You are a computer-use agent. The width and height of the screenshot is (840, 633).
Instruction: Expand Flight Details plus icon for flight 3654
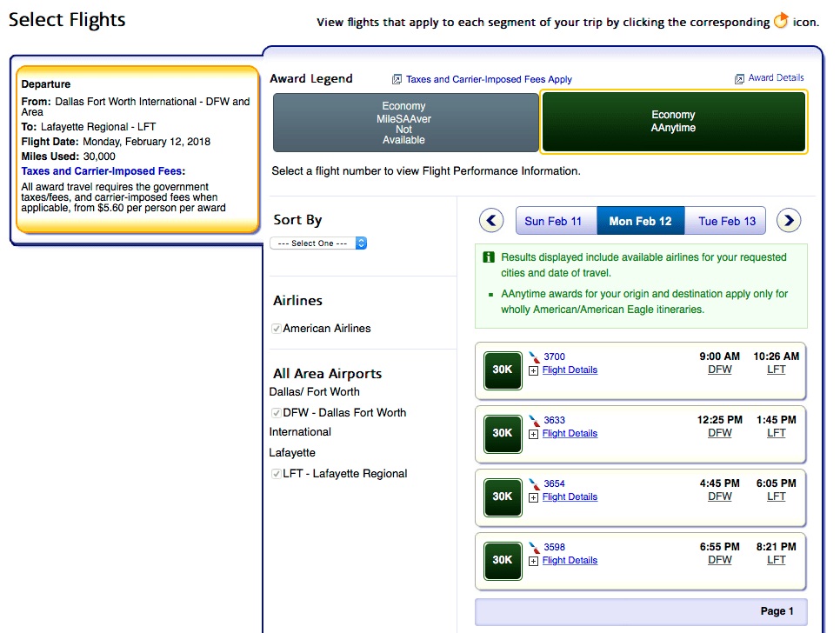point(534,497)
